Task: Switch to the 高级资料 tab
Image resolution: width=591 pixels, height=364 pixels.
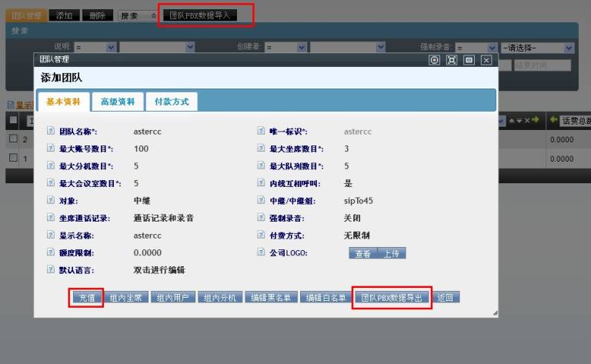Action: tap(117, 102)
